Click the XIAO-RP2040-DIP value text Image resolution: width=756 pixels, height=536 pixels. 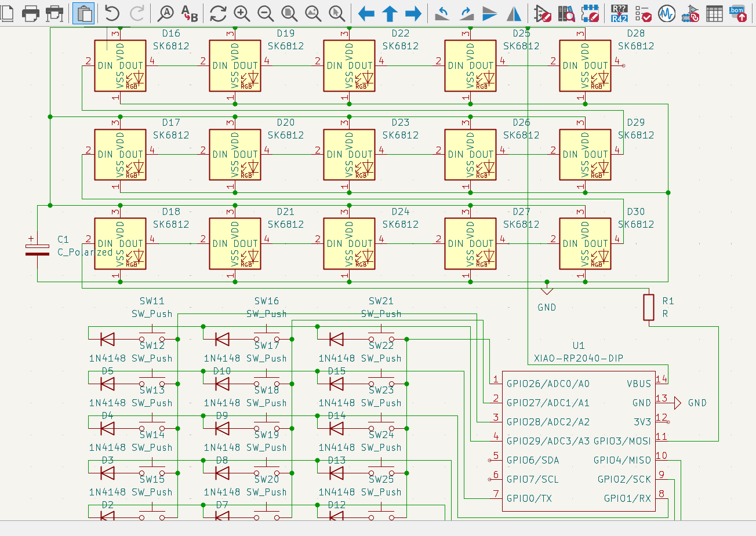(579, 358)
